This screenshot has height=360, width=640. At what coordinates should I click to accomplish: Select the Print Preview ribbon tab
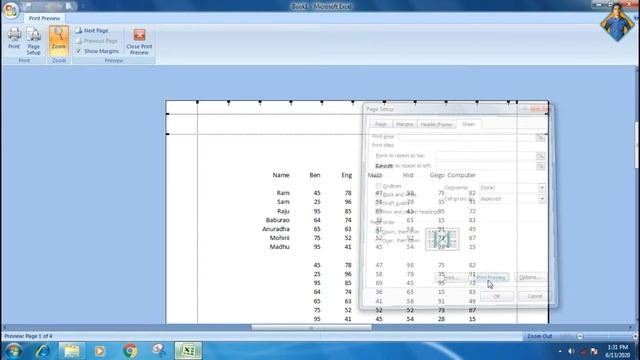[x=44, y=18]
